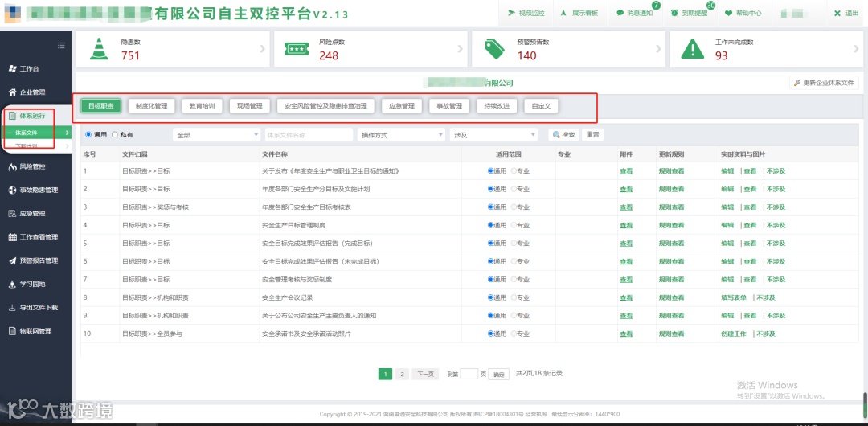Collapse sidebar with the hamburger menu icon

(61, 45)
